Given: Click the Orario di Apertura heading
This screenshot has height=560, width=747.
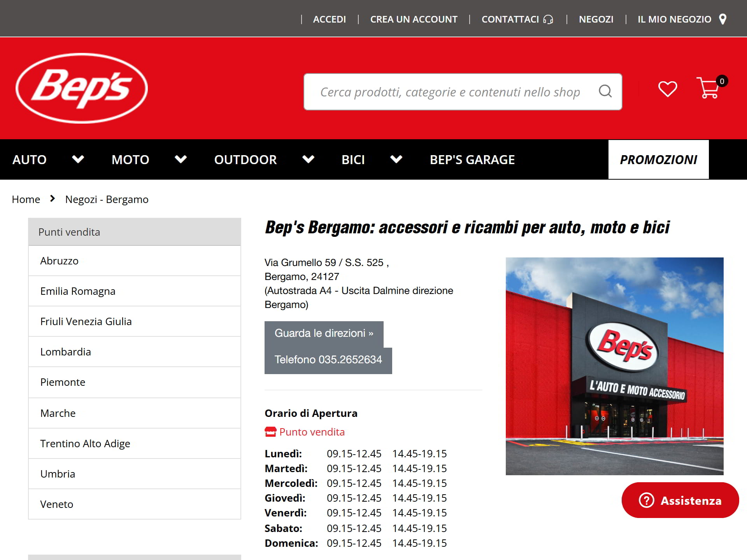Looking at the screenshot, I should (311, 413).
